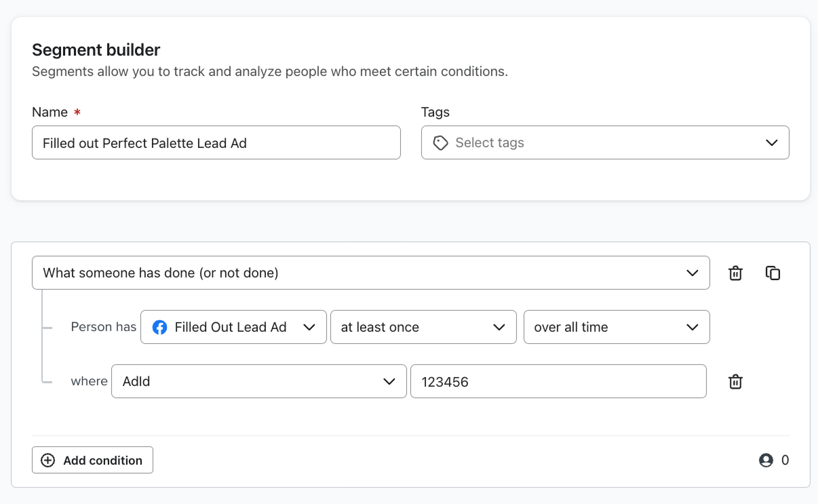Image resolution: width=818 pixels, height=504 pixels.
Task: Click the arrow on 'at least once' selector
Action: tap(499, 328)
